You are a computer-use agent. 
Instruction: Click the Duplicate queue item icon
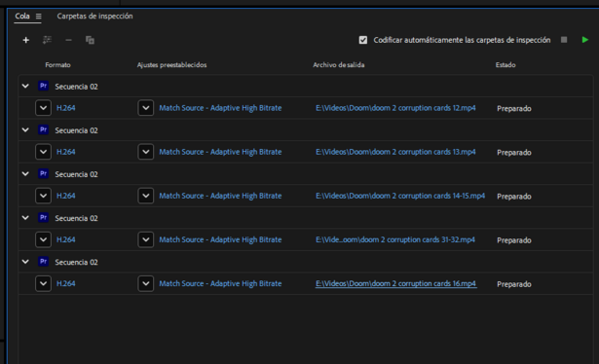pos(90,40)
